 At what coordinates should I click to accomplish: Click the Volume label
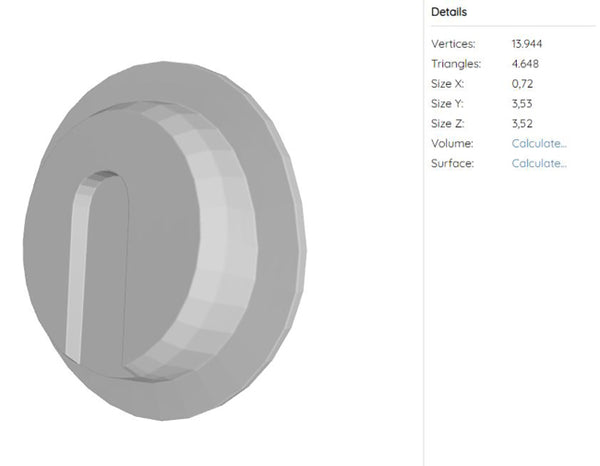pos(451,143)
